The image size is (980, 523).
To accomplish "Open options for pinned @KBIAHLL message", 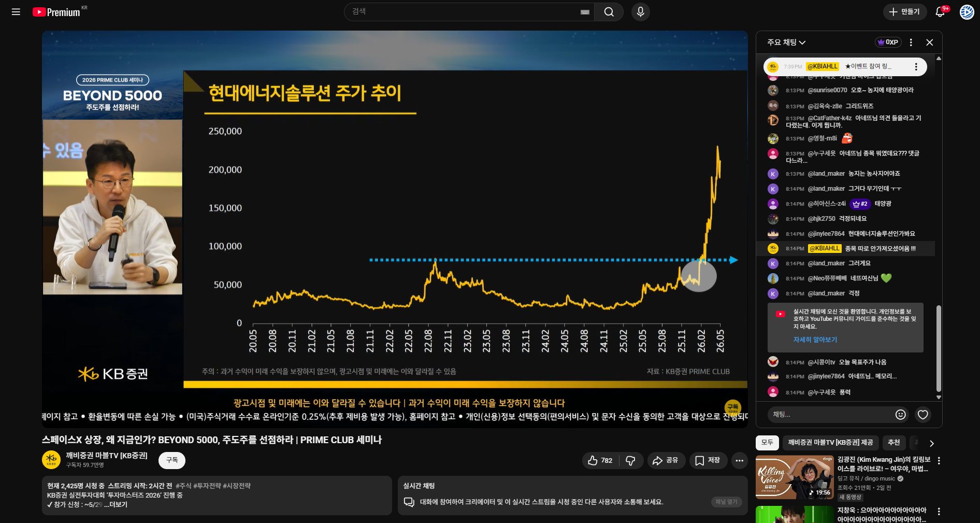I will pyautogui.click(x=916, y=67).
